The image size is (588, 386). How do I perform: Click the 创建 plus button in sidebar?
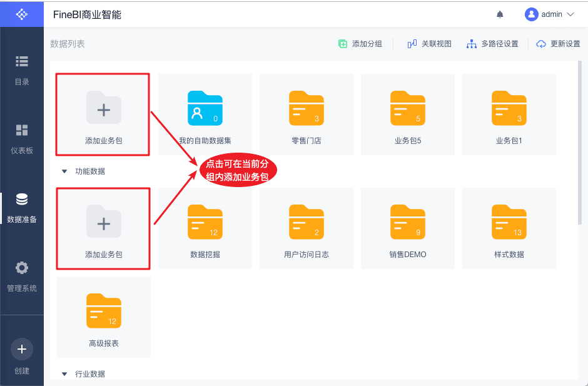click(22, 349)
